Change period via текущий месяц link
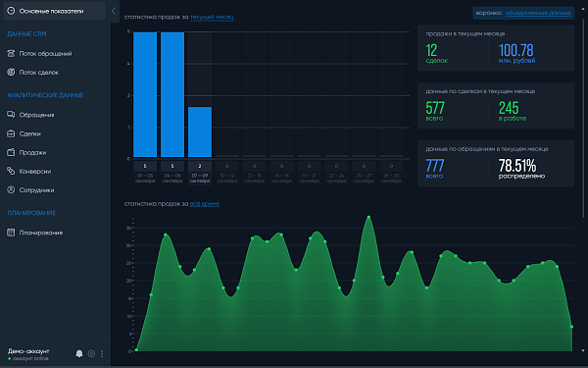This screenshot has width=588, height=368. [x=212, y=17]
